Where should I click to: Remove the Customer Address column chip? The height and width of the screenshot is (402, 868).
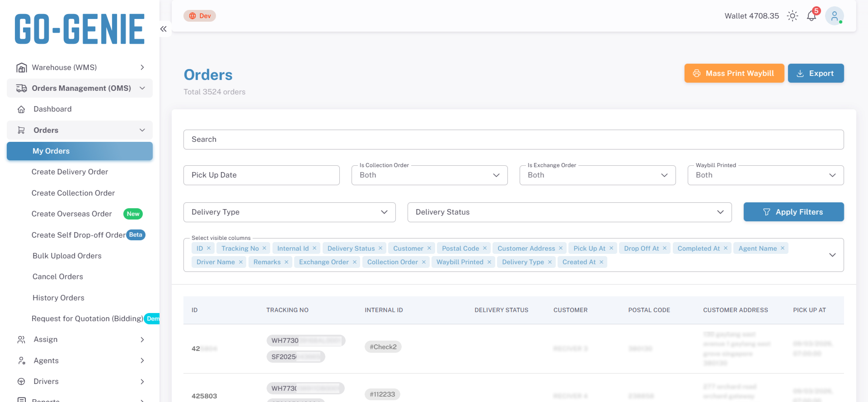click(561, 248)
